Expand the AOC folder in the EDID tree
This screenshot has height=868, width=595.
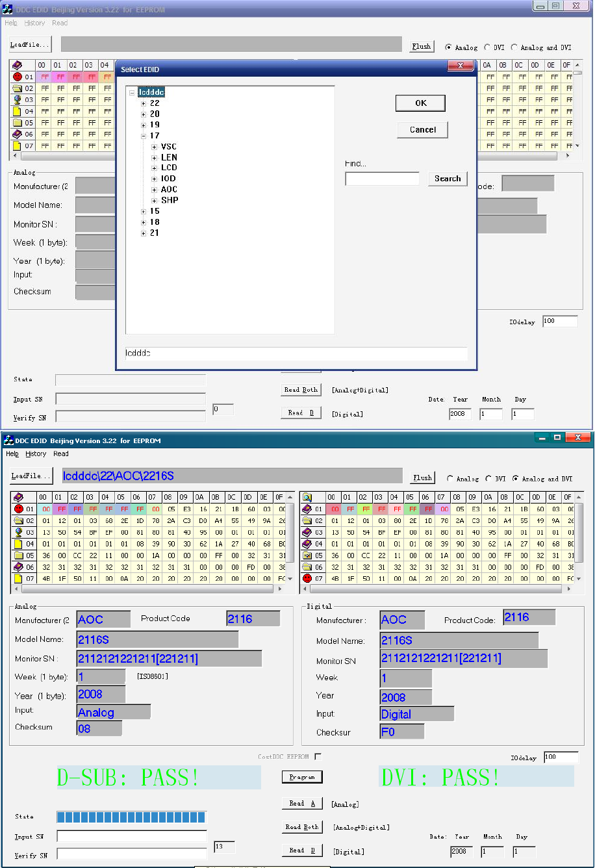(x=155, y=190)
